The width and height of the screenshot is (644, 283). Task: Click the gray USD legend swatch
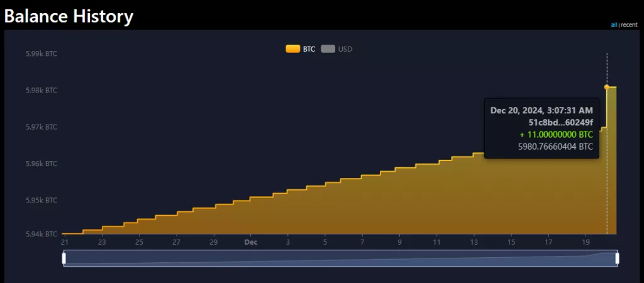(x=328, y=49)
